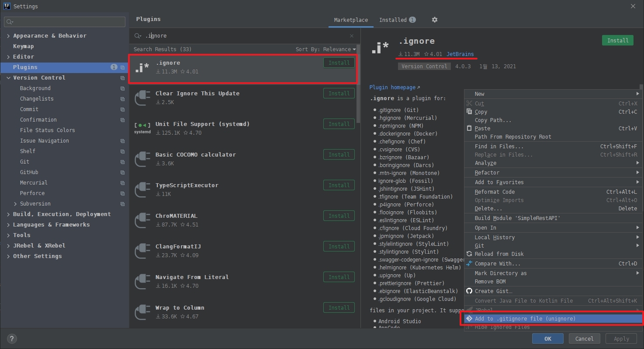Collapse the Version Control section
The image size is (644, 349).
(8, 78)
